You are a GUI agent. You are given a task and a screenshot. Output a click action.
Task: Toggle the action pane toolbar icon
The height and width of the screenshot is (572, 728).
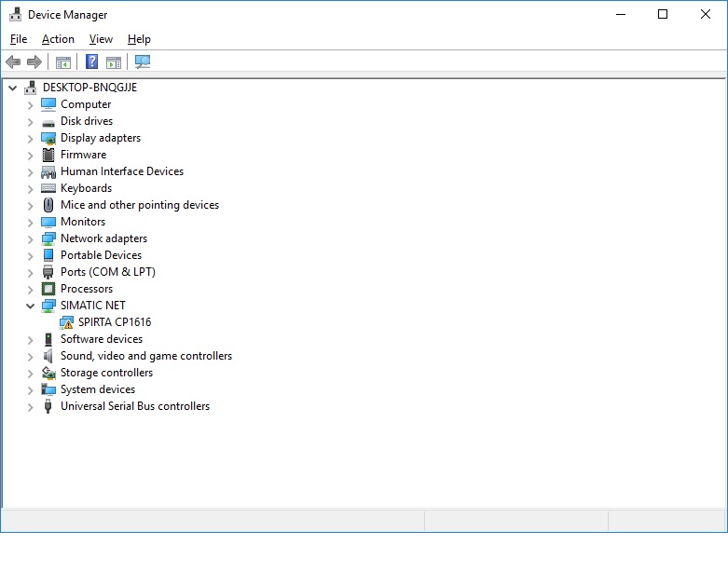coord(114,61)
